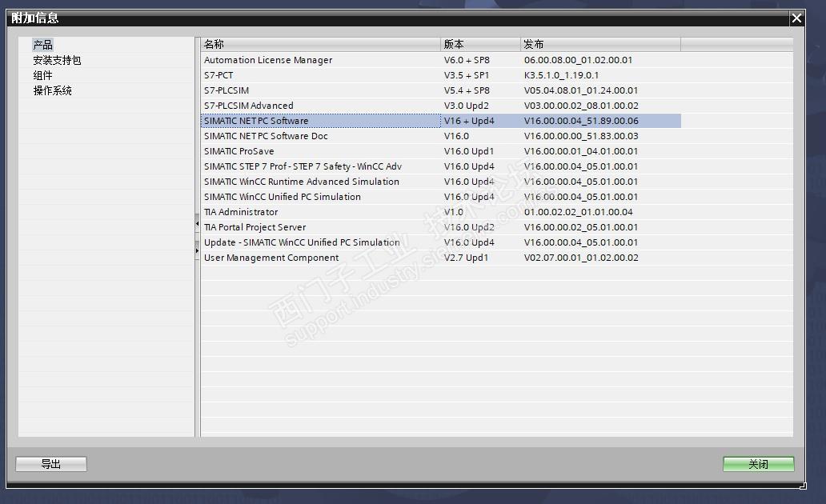
Task: Select the User Management Component row
Action: pyautogui.click(x=441, y=258)
